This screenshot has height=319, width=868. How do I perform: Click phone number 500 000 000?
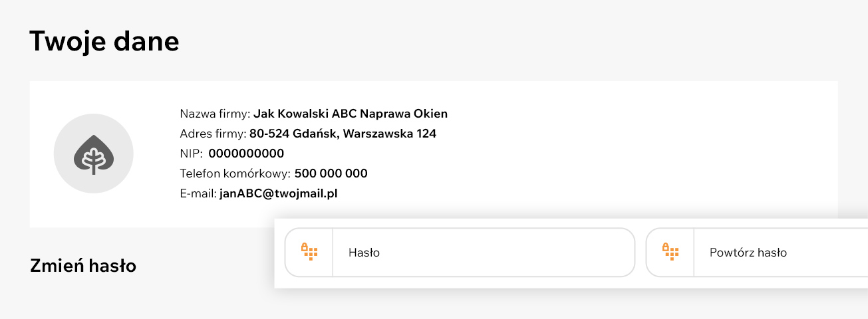(x=331, y=173)
